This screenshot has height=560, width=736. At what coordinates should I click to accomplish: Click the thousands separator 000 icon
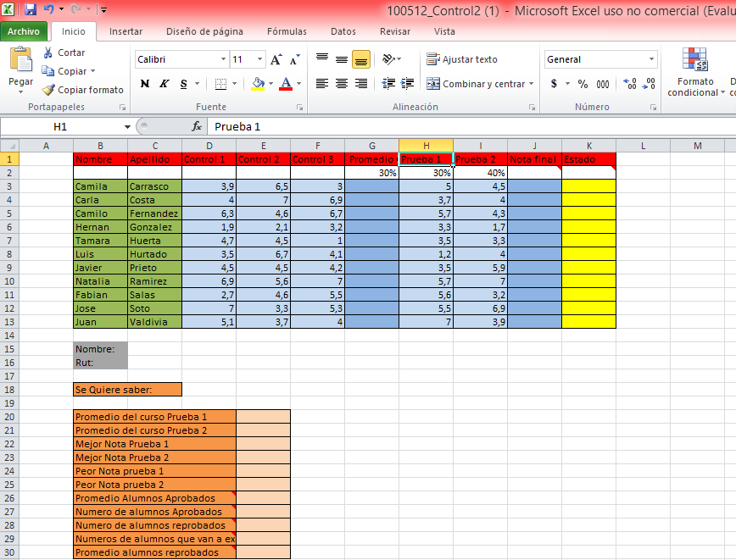(603, 84)
